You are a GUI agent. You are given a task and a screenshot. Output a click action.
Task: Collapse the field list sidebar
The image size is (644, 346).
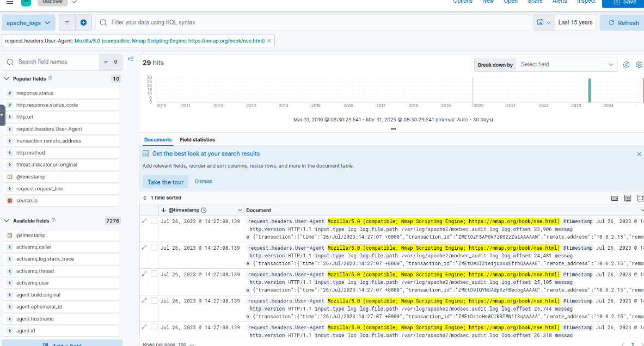131,59
